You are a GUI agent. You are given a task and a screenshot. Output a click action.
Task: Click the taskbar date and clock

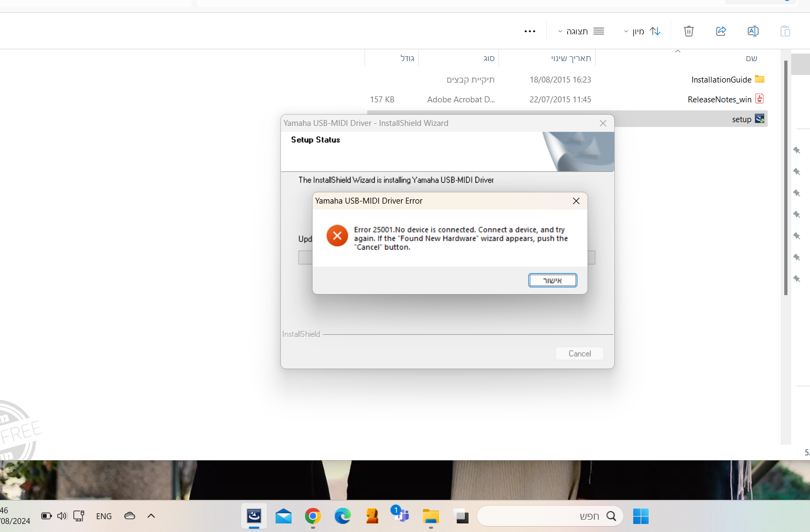coord(15,515)
